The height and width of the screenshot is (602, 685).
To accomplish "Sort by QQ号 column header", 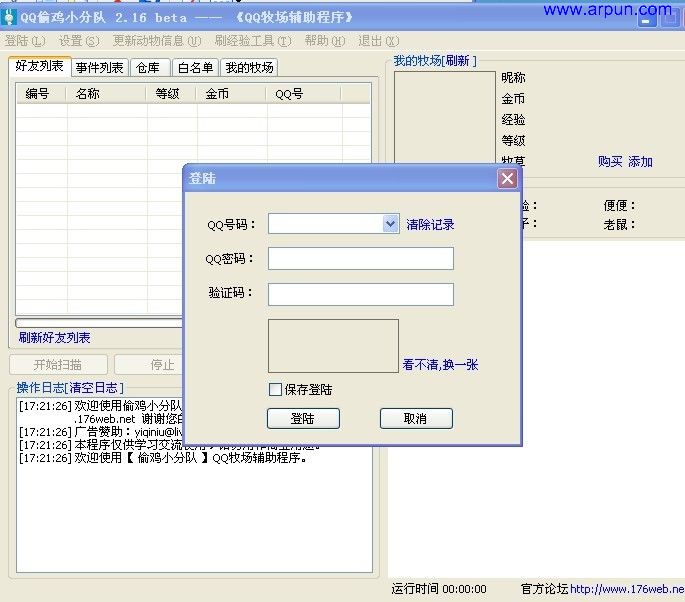I will click(304, 93).
